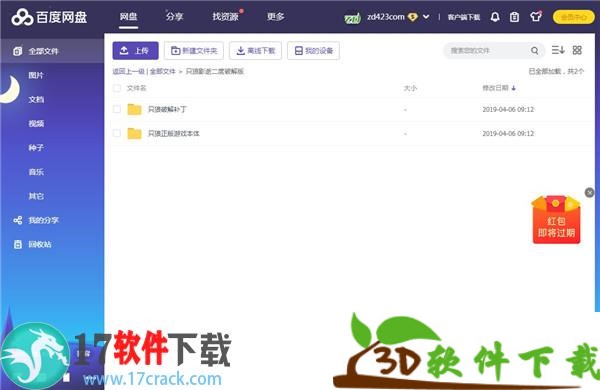Click the Baidu Netdisk logo
This screenshot has width=600, height=390.
pos(49,17)
